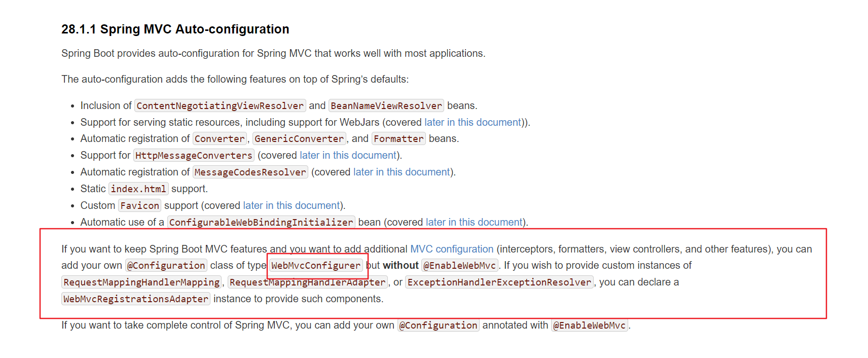Click the index.html code label

coord(138,189)
